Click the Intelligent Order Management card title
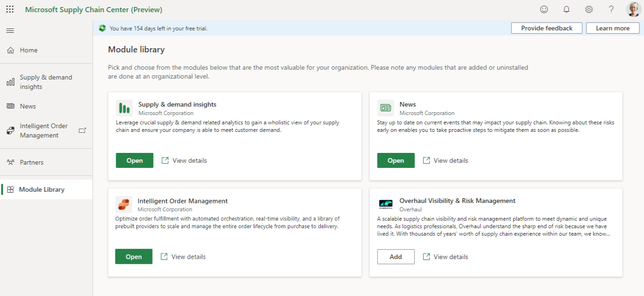This screenshot has height=296, width=644. click(183, 201)
